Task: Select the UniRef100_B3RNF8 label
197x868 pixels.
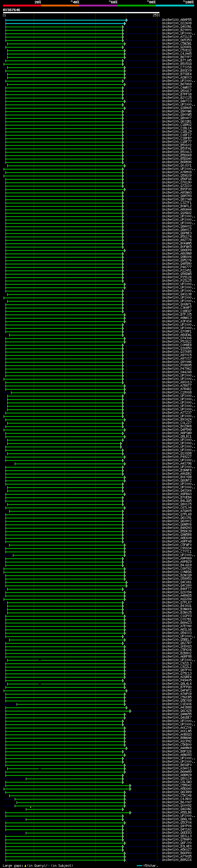Action: click(x=177, y=470)
